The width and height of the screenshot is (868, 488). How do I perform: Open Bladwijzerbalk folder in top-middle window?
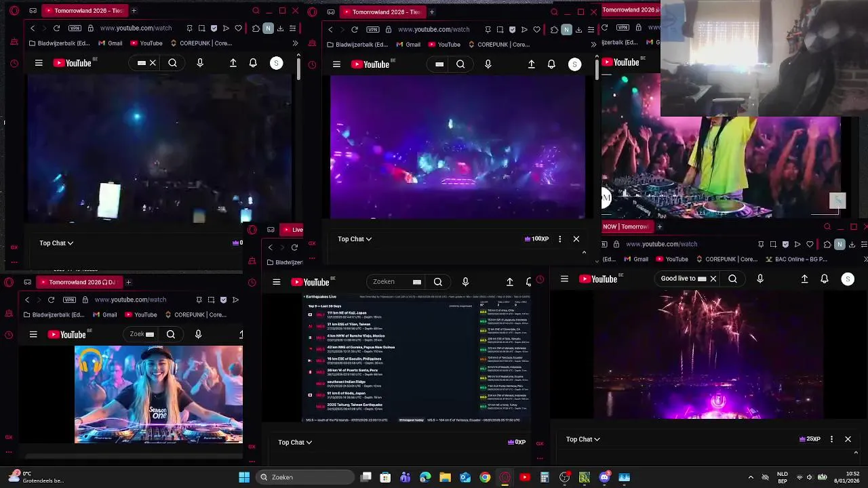coord(359,45)
